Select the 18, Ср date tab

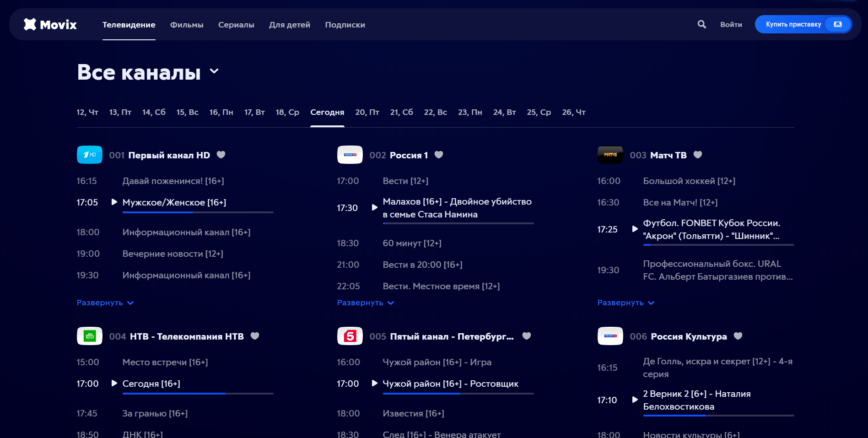tap(287, 112)
